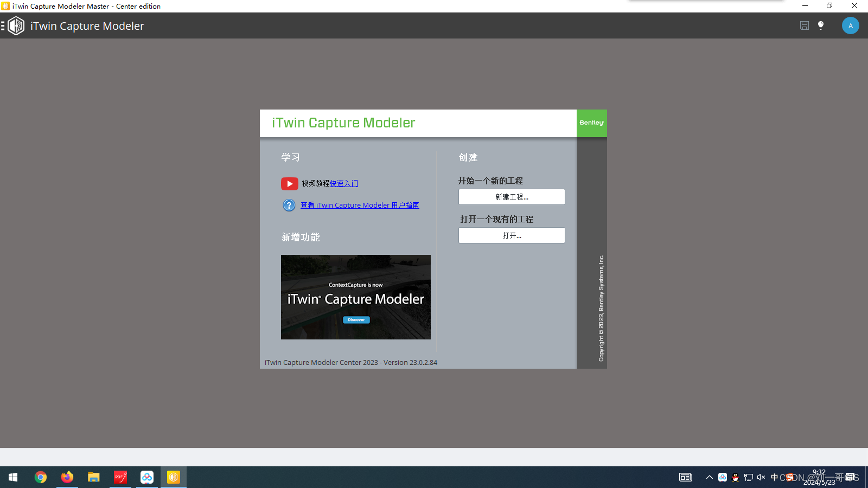Select iTwin Capture Modeler taskbar icon
The image size is (868, 488).
(x=174, y=477)
